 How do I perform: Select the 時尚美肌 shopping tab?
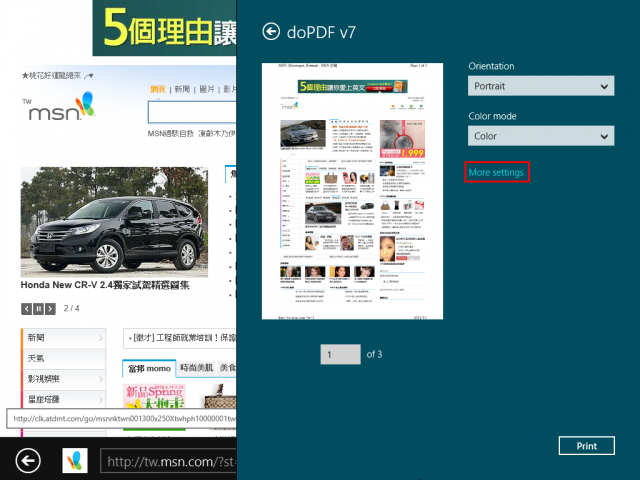click(197, 368)
